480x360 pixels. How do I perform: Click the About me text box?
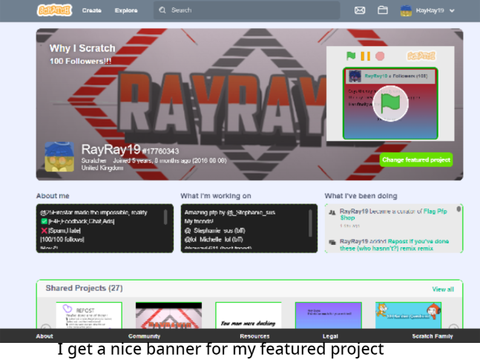click(105, 228)
